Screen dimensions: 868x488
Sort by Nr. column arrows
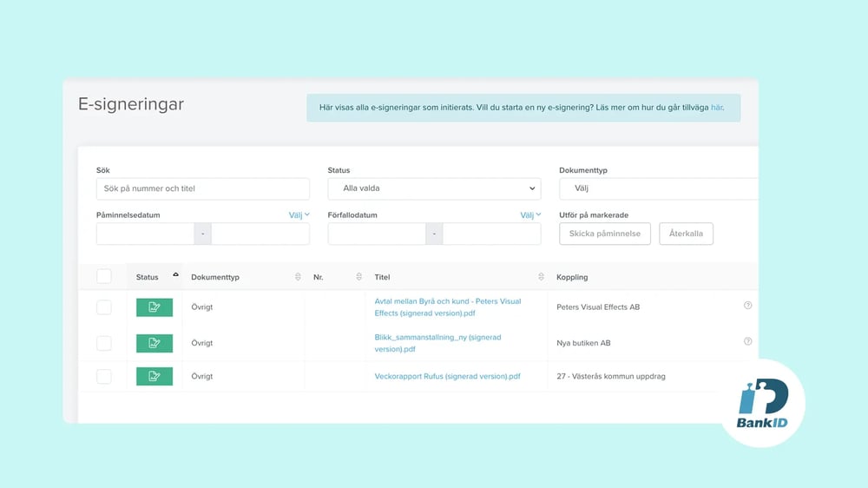pos(358,277)
